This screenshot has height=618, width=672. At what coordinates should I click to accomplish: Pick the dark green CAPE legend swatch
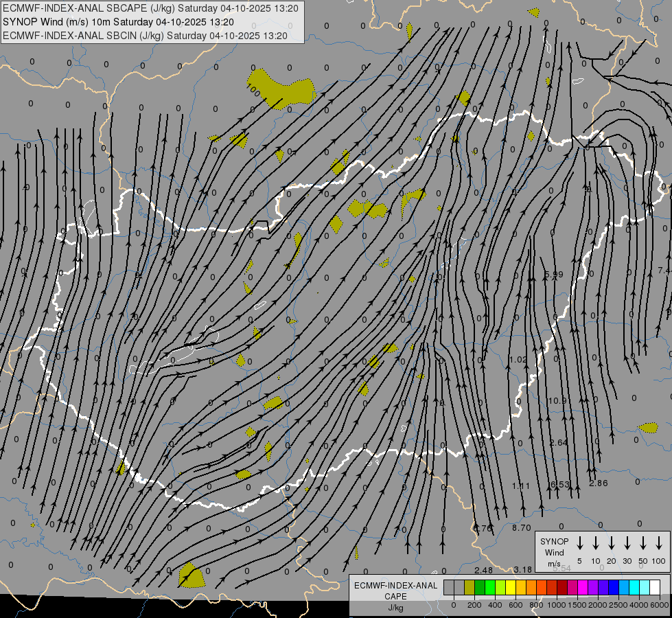pos(480,587)
